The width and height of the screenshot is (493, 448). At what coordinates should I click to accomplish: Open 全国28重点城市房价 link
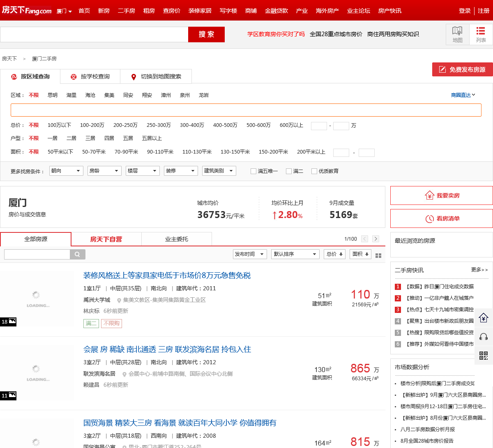coord(336,34)
